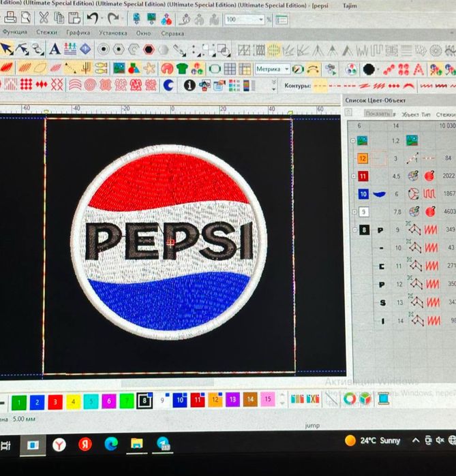Select the arrow Select Object tool

click(x=7, y=49)
